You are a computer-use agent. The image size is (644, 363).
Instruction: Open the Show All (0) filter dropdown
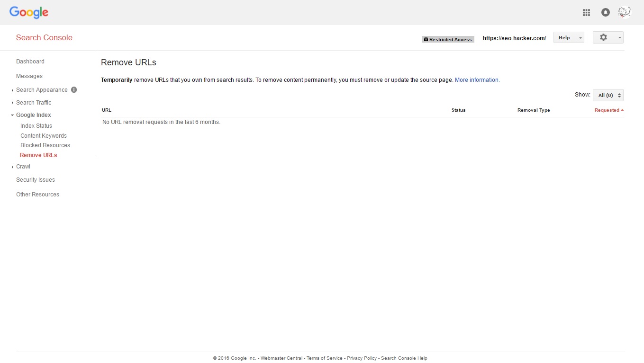(608, 95)
